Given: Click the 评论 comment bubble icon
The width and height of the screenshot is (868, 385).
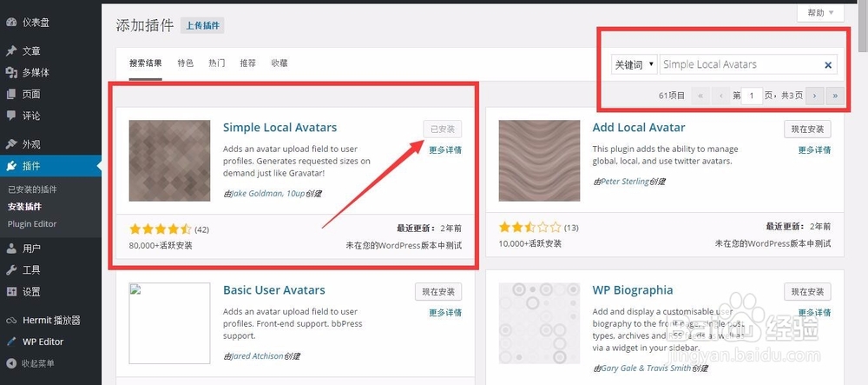Looking at the screenshot, I should pos(11,116).
